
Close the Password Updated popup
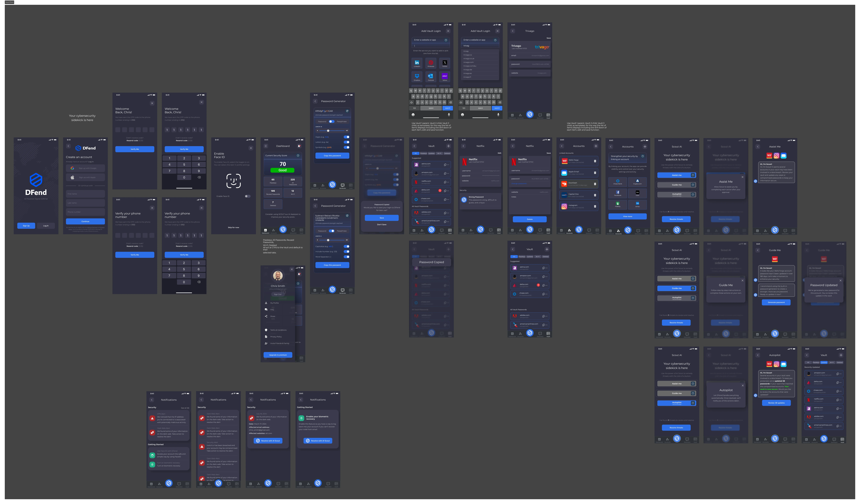tap(841, 281)
